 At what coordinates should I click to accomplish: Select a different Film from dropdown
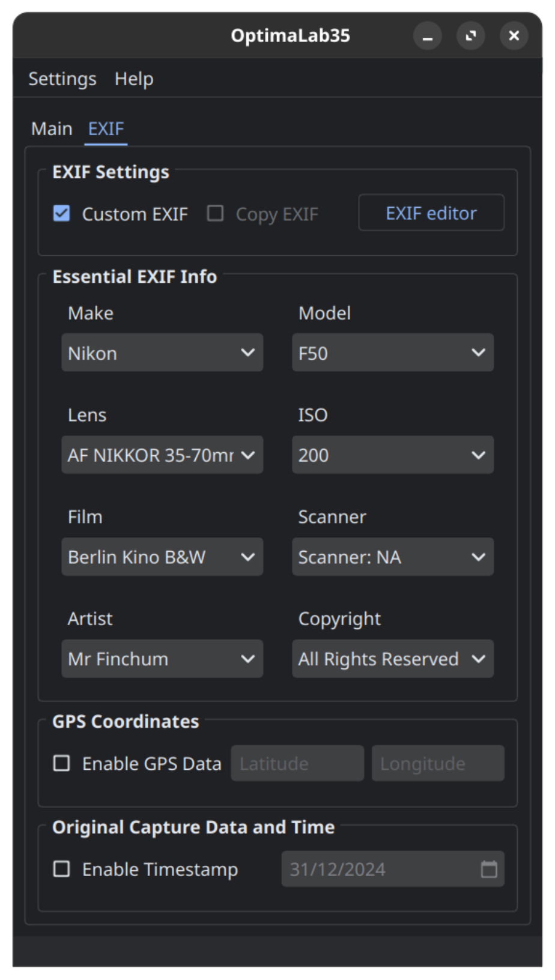coord(162,557)
